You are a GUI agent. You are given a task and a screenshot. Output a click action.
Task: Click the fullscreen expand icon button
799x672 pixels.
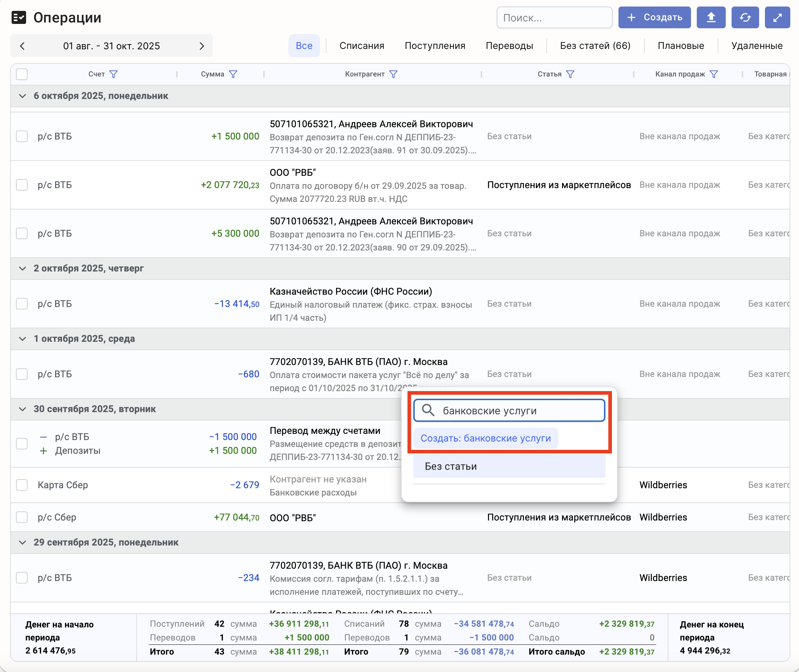777,17
